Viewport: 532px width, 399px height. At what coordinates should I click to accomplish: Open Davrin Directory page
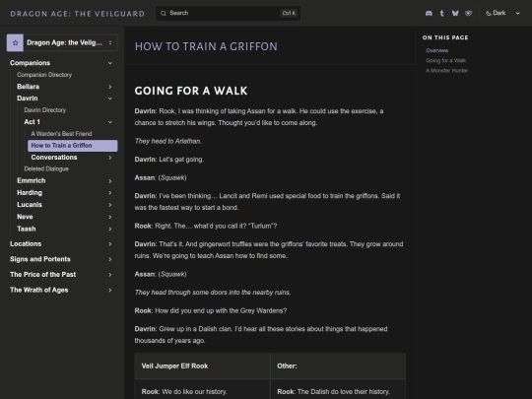pos(45,110)
